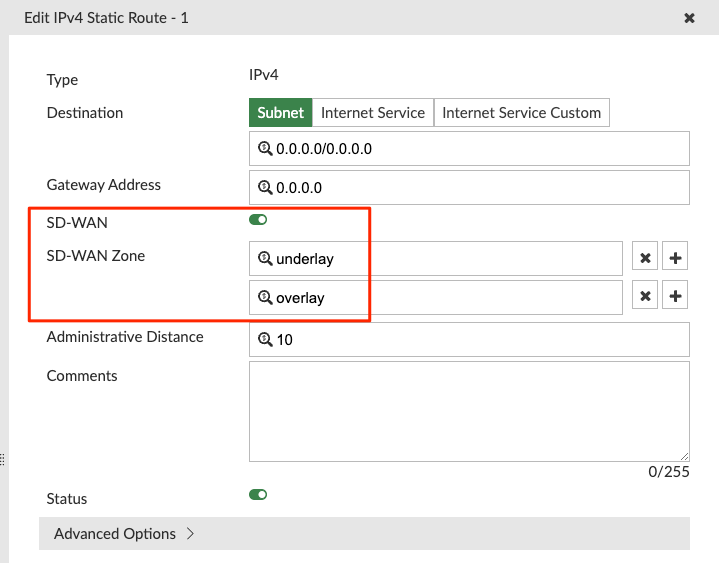Remove the overlay SD-WAN zone entry
Viewport: 719px width, 563px height.
pyautogui.click(x=645, y=296)
